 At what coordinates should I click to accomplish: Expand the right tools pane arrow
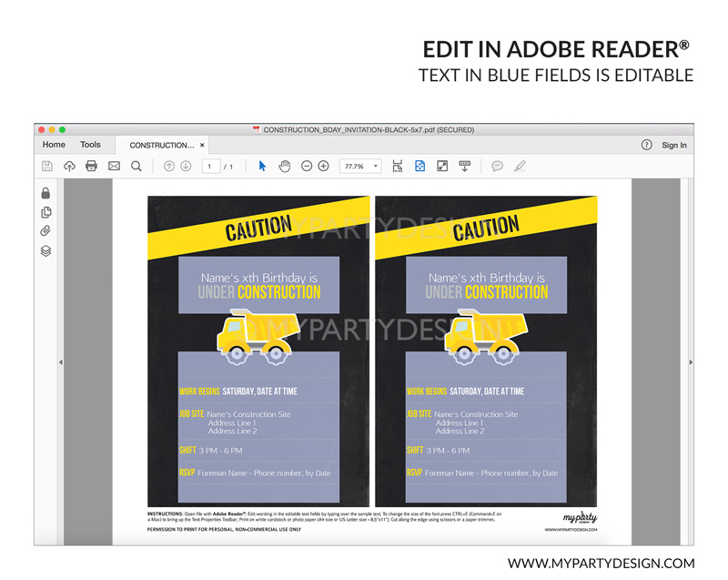[691, 362]
